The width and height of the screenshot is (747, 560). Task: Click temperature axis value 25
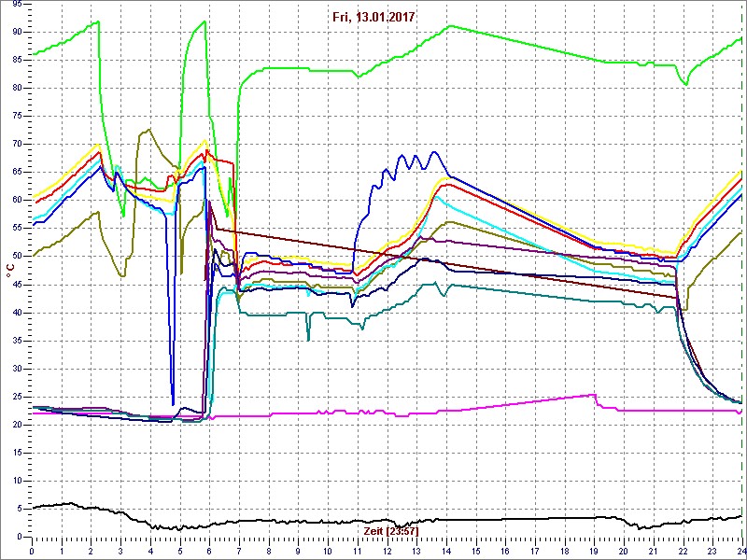(x=17, y=398)
